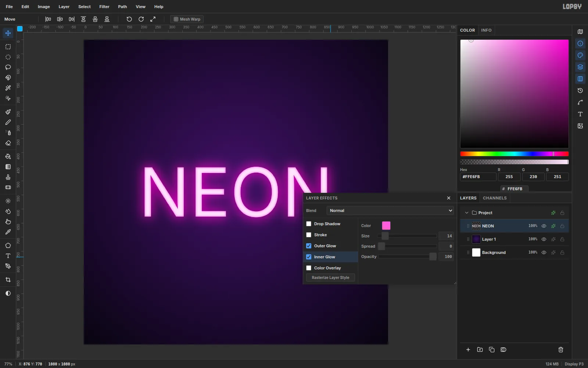The width and height of the screenshot is (588, 368).
Task: Switch to the CHANNELS tab
Action: 495,198
